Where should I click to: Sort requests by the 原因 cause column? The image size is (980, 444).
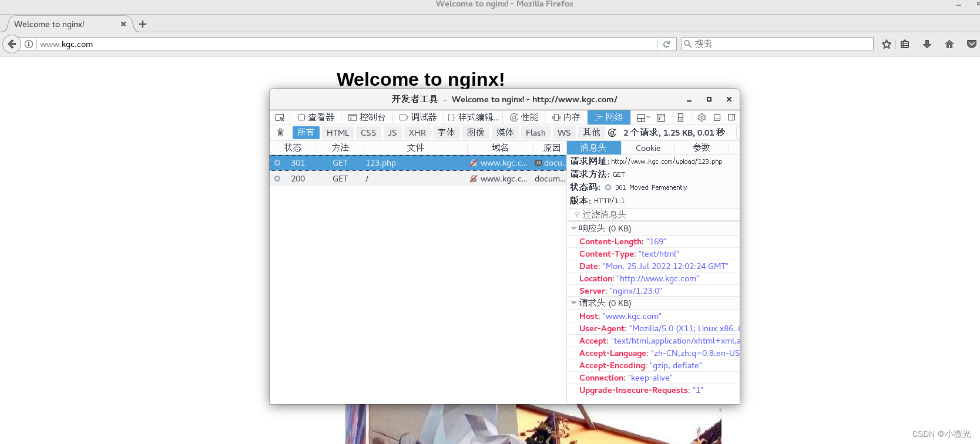tap(551, 148)
